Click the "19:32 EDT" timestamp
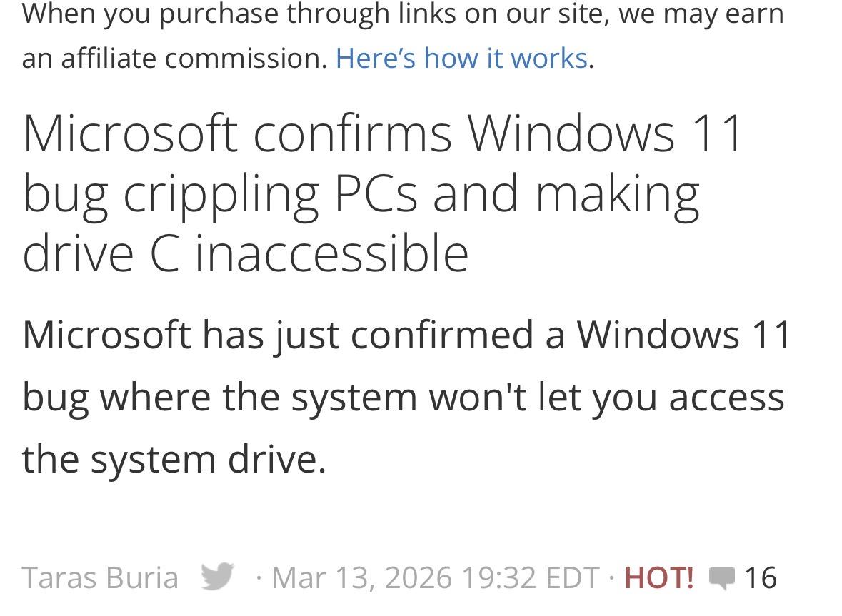The width and height of the screenshot is (842, 616). coord(531,577)
